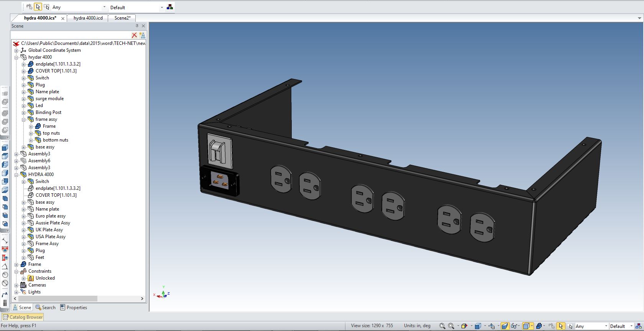The width and height of the screenshot is (644, 331).
Task: Select the Unlocked constraint item
Action: 45,278
